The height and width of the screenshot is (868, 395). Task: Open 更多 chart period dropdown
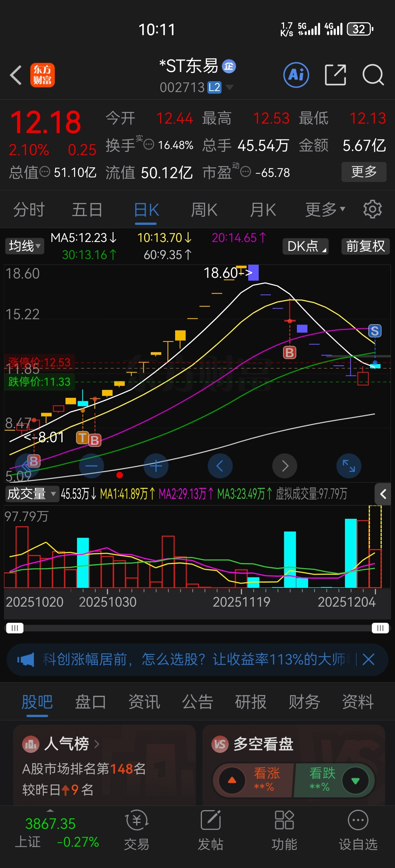[325, 209]
